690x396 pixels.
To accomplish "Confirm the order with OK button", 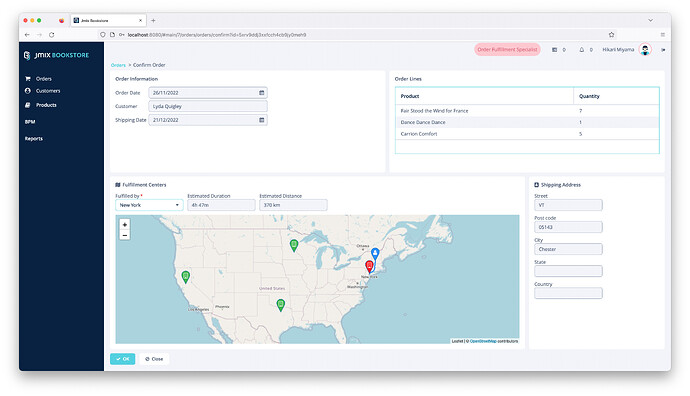I will coord(123,359).
